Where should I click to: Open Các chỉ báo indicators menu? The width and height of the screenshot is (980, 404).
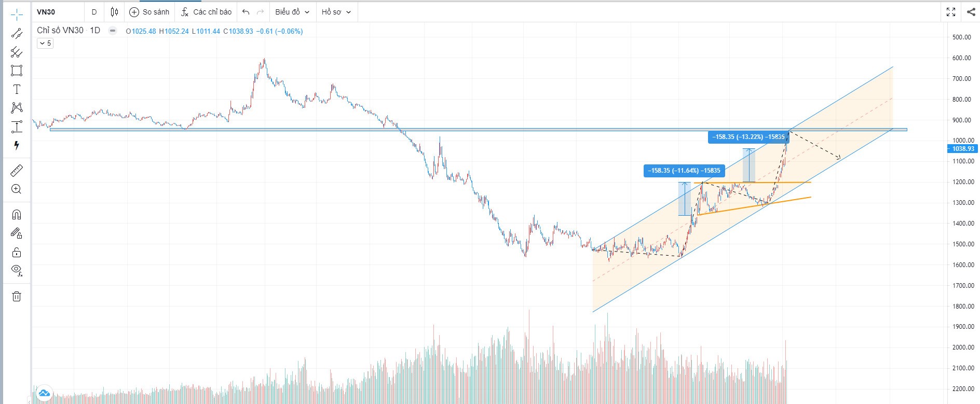[x=206, y=12]
